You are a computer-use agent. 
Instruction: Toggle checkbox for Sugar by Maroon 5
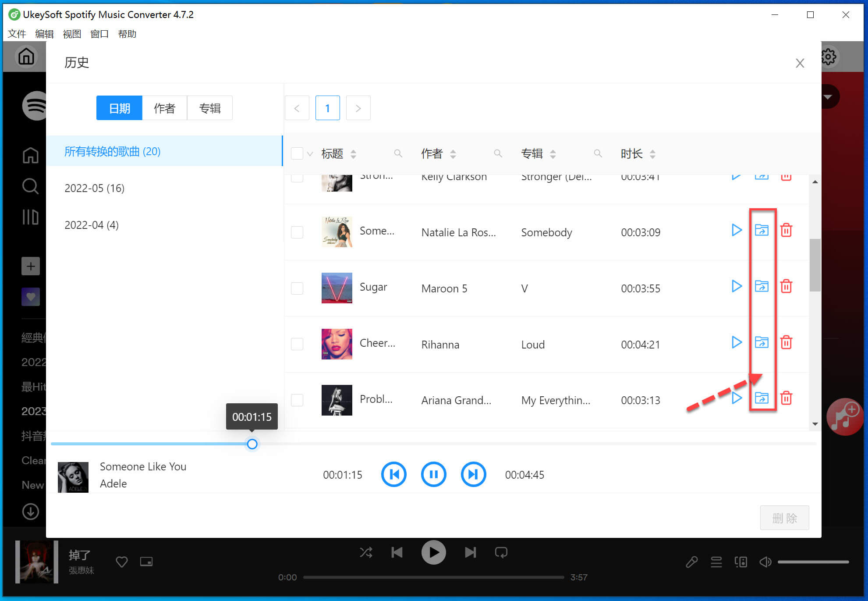click(x=296, y=288)
